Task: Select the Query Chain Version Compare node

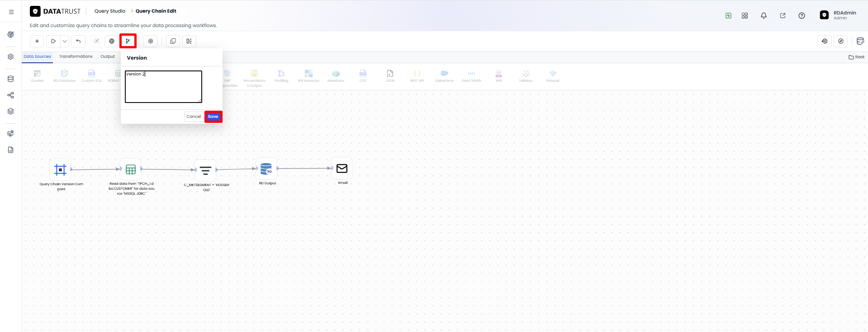Action: [x=60, y=169]
